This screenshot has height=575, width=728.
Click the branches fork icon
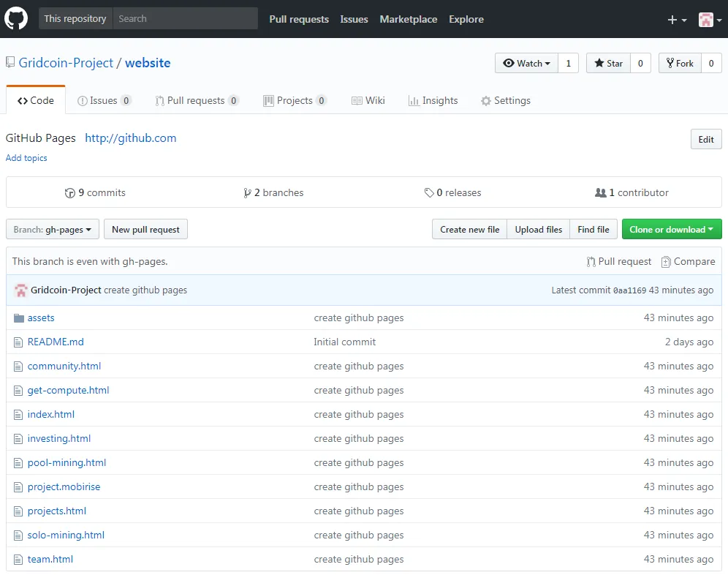pos(247,193)
